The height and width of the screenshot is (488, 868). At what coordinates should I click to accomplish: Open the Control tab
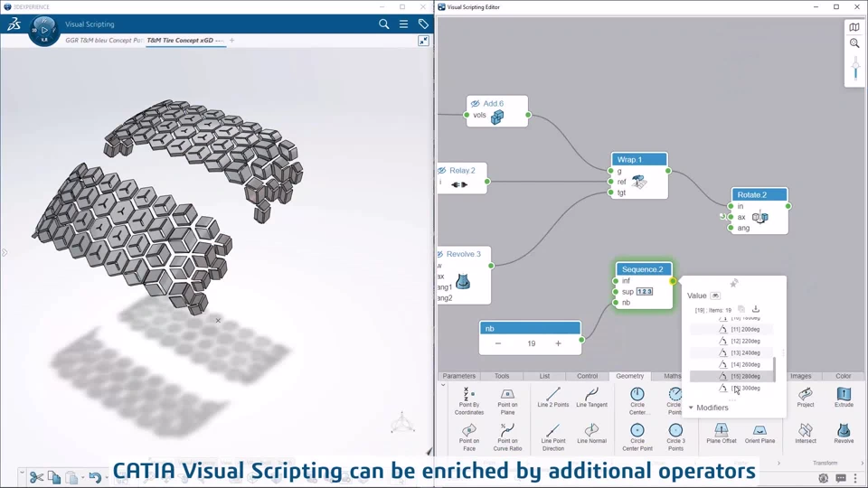pyautogui.click(x=588, y=376)
